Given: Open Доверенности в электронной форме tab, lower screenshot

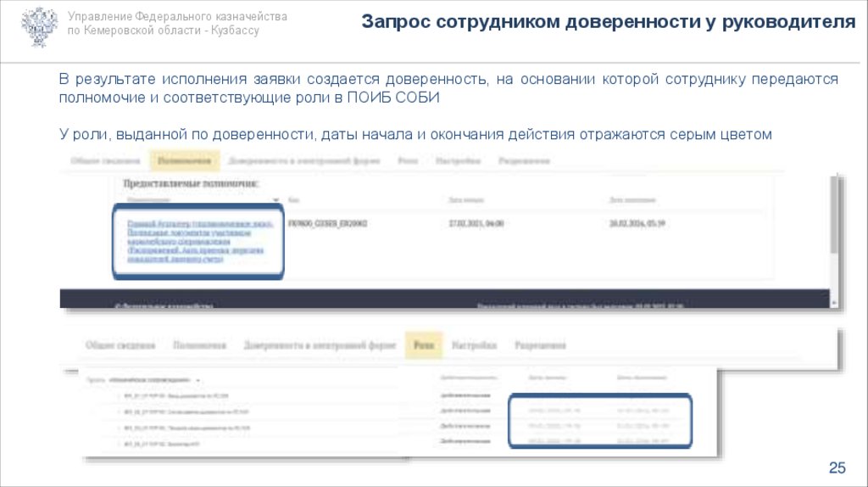Looking at the screenshot, I should [320, 345].
